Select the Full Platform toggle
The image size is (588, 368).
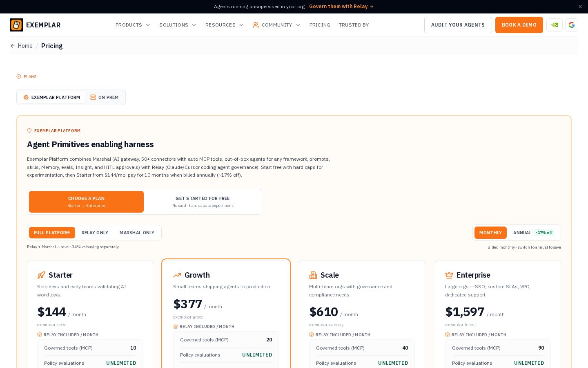(52, 233)
